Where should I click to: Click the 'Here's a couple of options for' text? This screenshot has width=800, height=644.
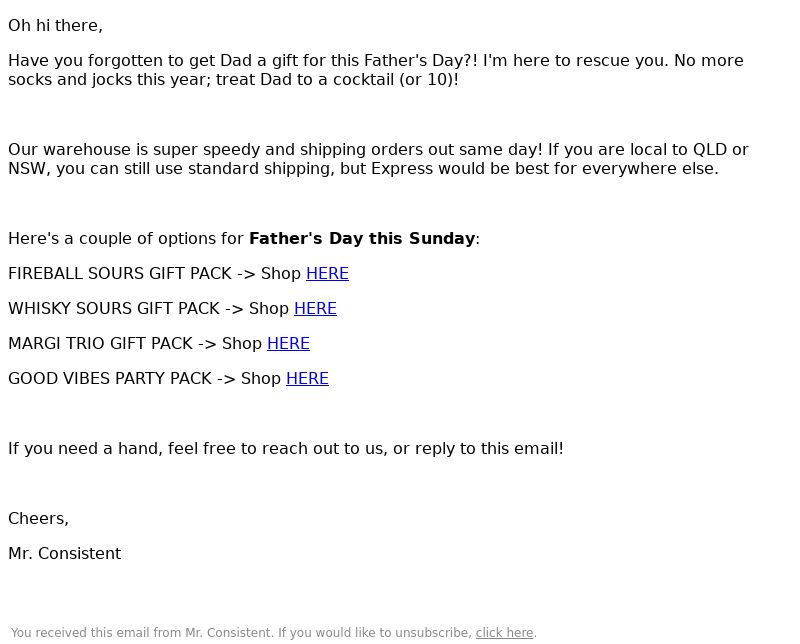pos(126,238)
